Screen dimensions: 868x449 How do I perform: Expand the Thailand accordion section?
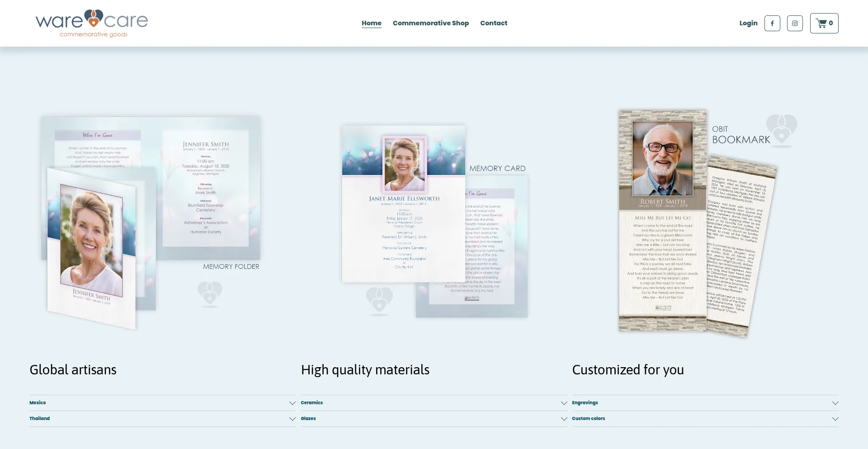pyautogui.click(x=162, y=419)
